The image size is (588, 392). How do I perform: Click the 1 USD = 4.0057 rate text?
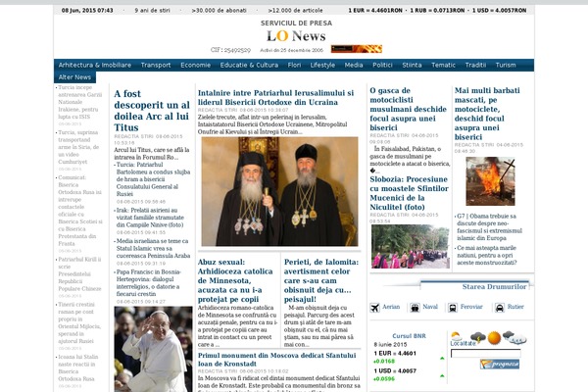(395, 370)
